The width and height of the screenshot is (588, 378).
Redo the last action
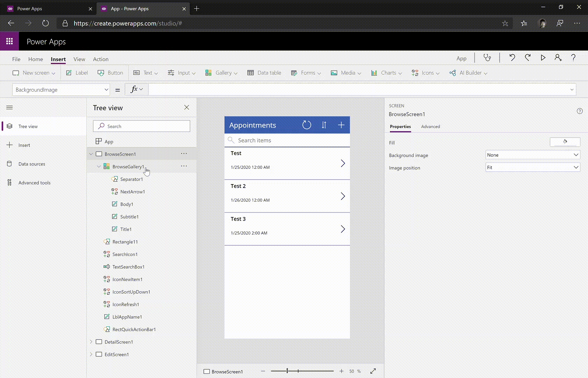coord(527,58)
